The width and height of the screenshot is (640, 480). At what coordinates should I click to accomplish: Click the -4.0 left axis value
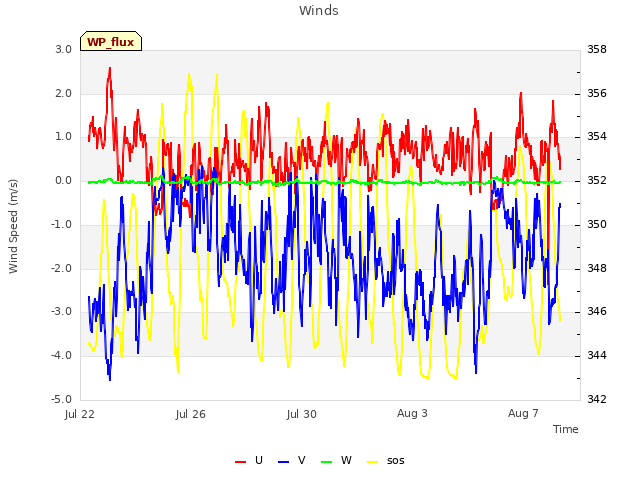tap(61, 355)
